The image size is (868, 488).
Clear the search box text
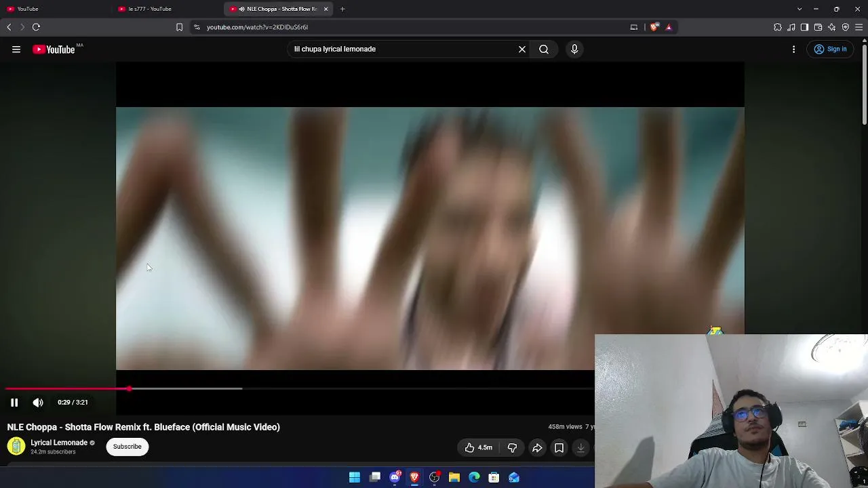point(522,49)
